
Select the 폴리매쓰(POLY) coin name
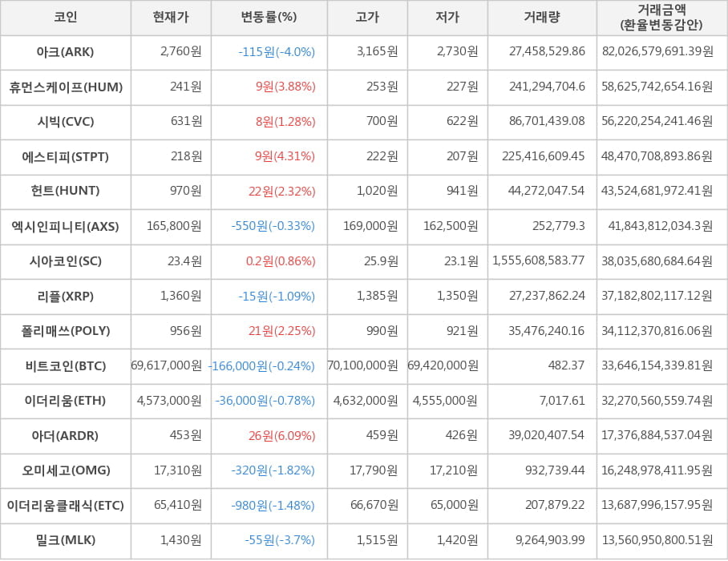(x=66, y=331)
